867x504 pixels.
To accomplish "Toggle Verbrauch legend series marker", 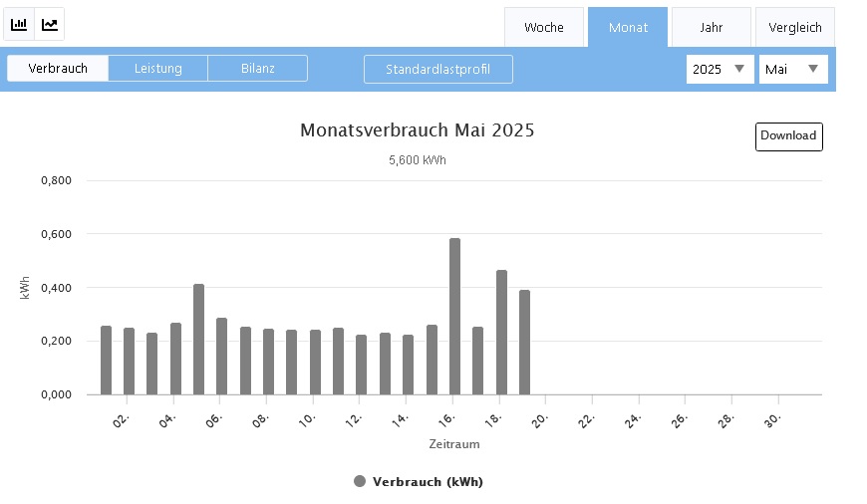I will coord(360,482).
